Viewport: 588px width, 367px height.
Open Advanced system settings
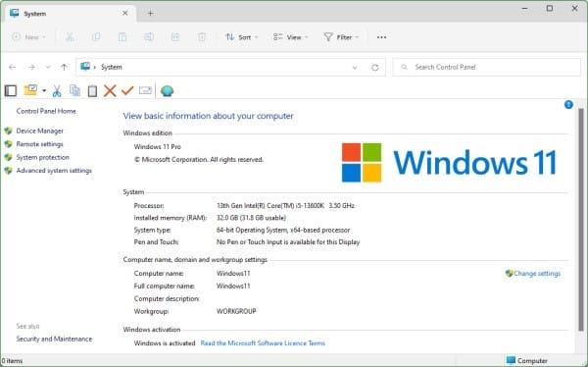pyautogui.click(x=54, y=170)
